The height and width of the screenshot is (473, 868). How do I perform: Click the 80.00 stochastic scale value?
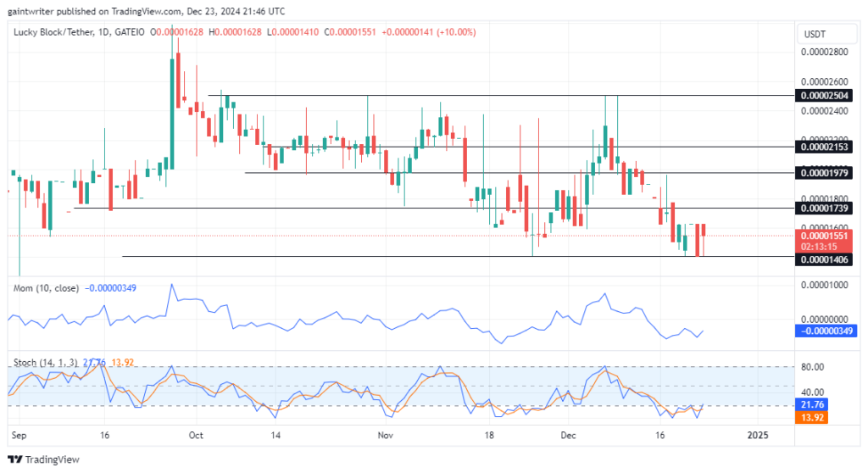tap(812, 367)
